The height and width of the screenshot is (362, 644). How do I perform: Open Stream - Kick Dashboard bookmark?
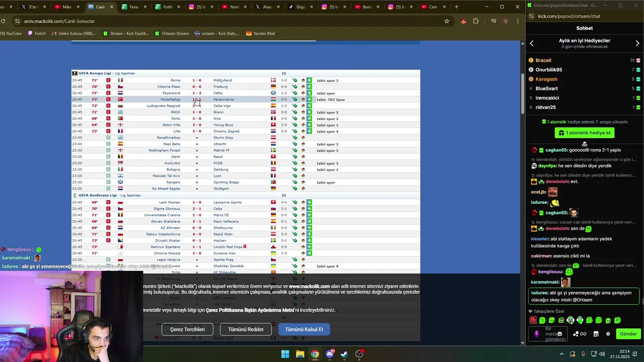click(126, 33)
